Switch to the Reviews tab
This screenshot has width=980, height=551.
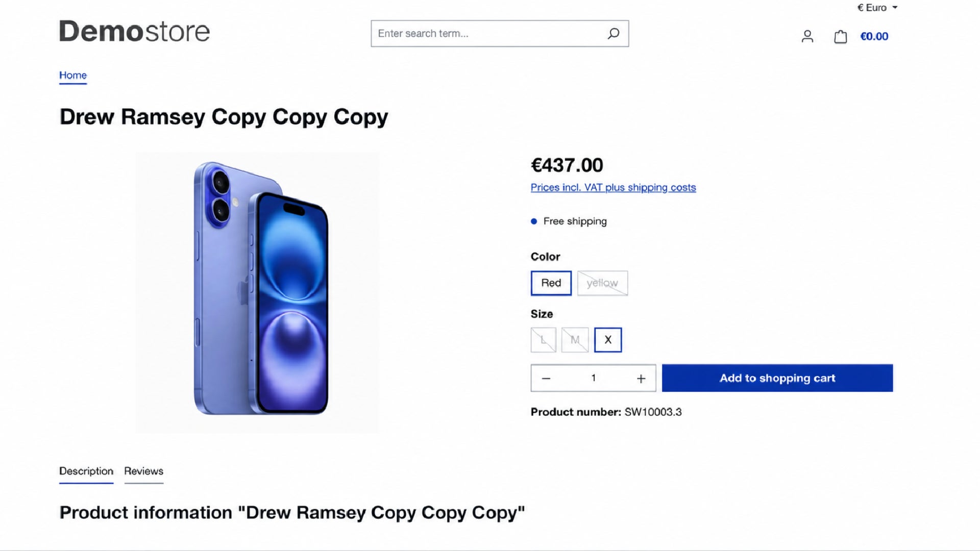pyautogui.click(x=143, y=471)
